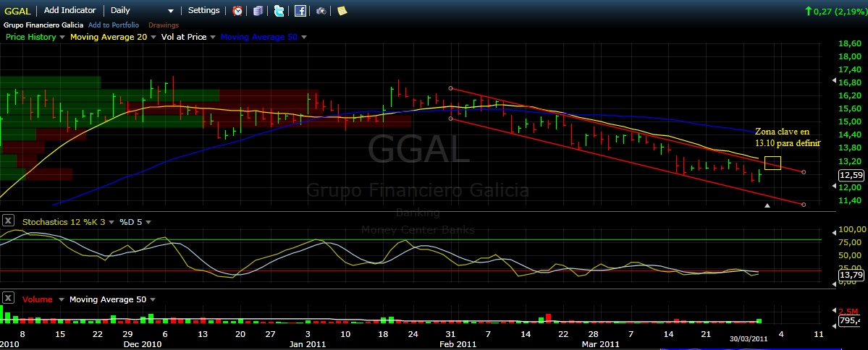Screen dimensions: 868x350
Task: Click Grupo Financiero Galicia company name
Action: click(43, 25)
